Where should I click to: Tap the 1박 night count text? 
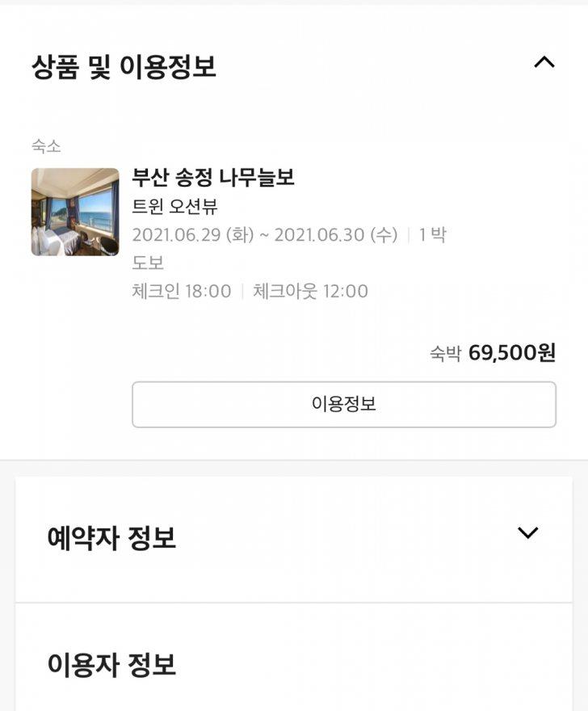433,235
